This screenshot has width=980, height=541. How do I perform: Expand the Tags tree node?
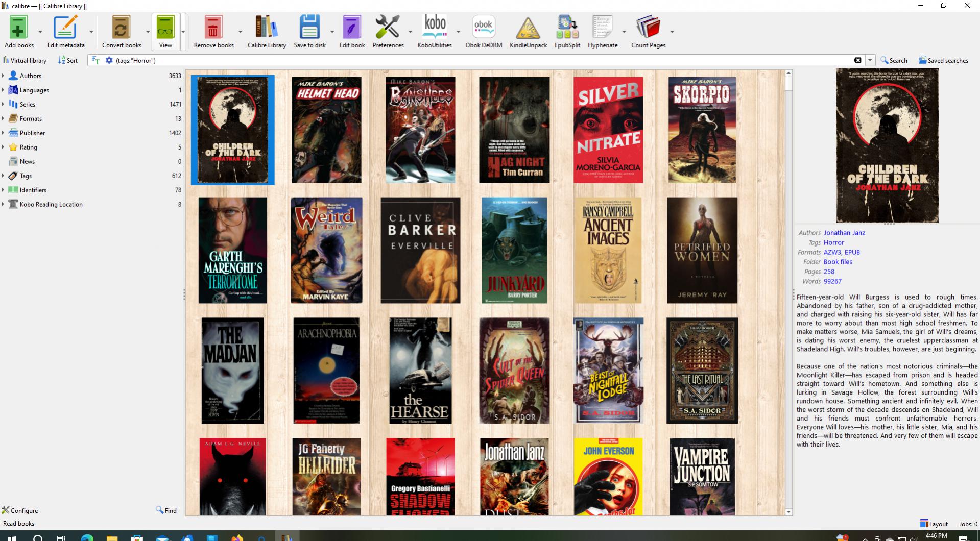point(4,176)
